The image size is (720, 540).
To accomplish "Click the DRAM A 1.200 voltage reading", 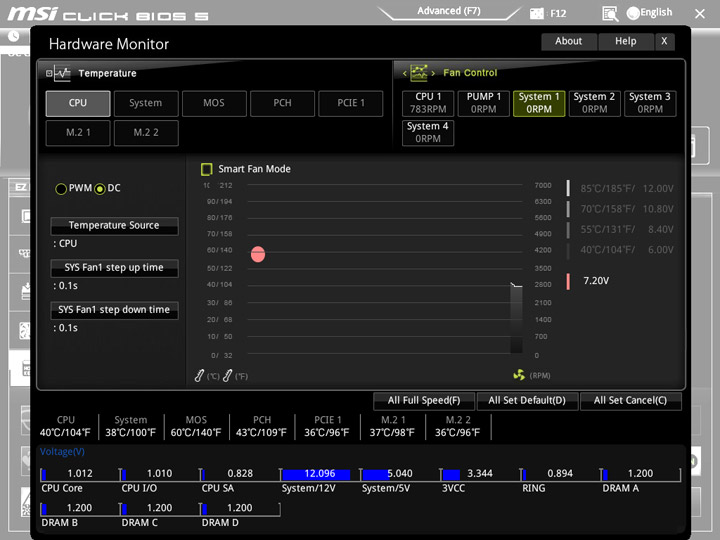I will (640, 474).
